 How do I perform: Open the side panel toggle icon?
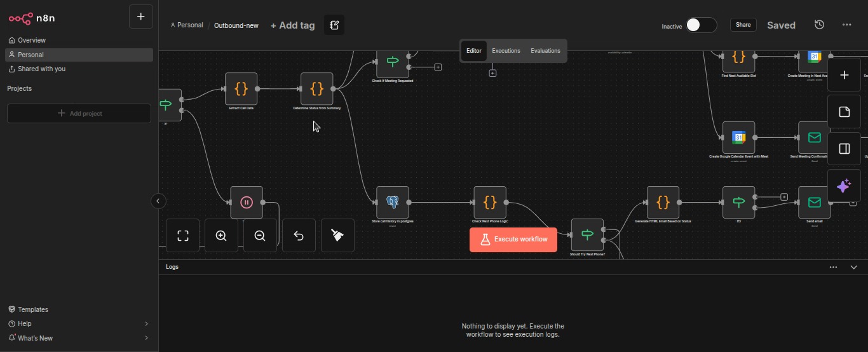tap(844, 149)
